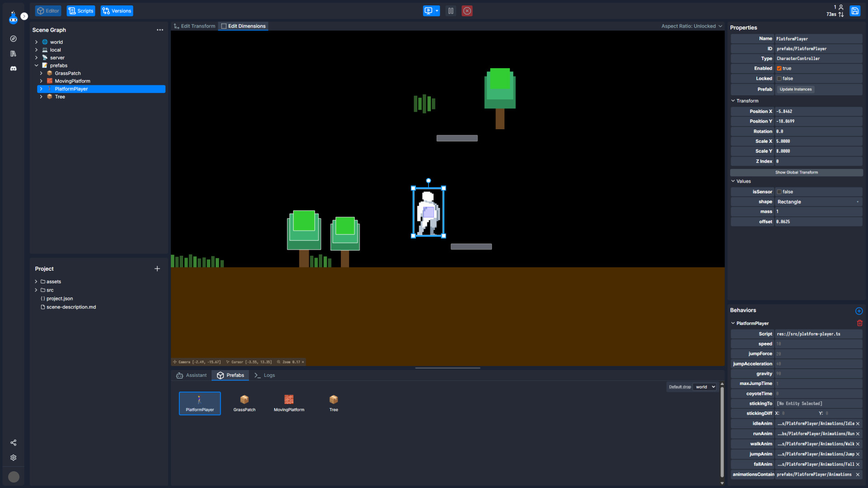Select the compass explore icon in sidebar
Screen dimensions: 868x488
click(13, 39)
